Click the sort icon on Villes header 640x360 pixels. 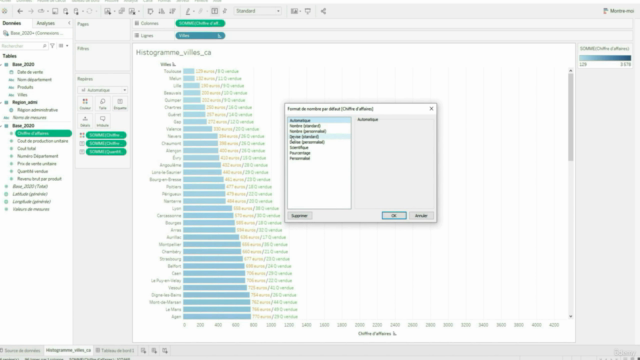point(174,64)
